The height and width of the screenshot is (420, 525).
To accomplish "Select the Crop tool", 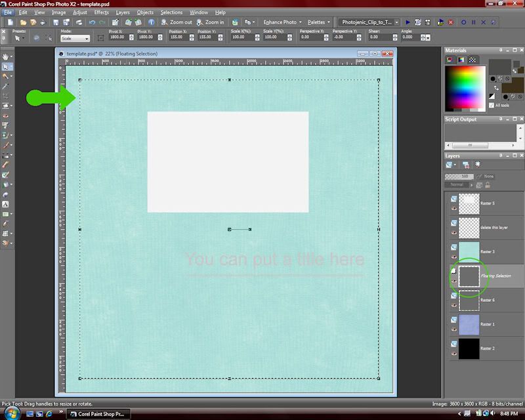I will (x=5, y=96).
